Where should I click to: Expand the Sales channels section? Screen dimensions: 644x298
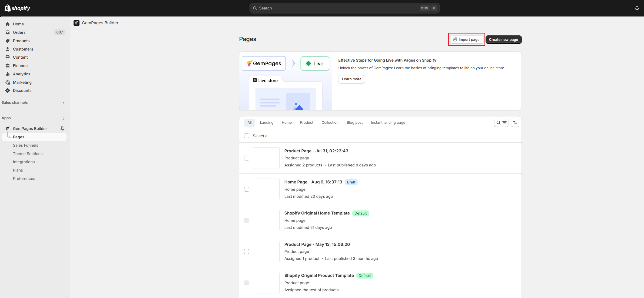(63, 103)
